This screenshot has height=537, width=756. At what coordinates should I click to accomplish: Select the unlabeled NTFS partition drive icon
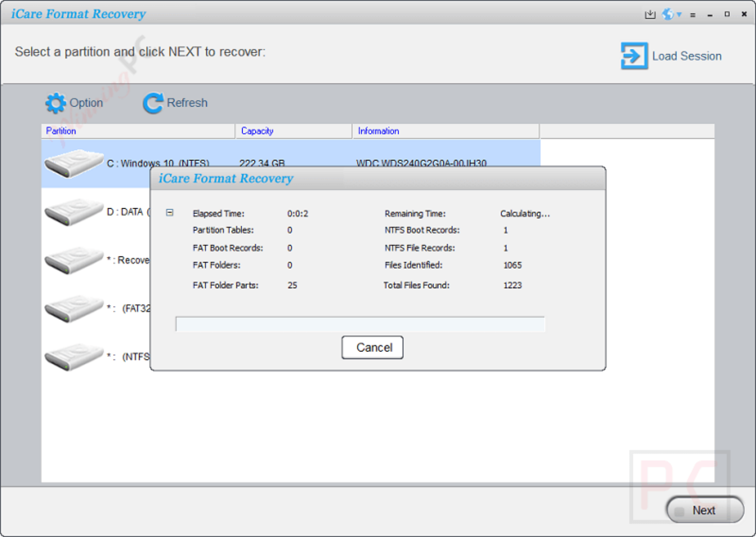point(74,356)
